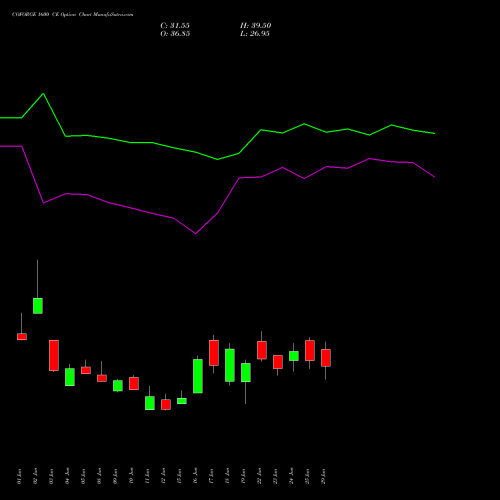The height and width of the screenshot is (500, 500).
Task: Click the 25 date label on x-axis
Action: click(307, 476)
